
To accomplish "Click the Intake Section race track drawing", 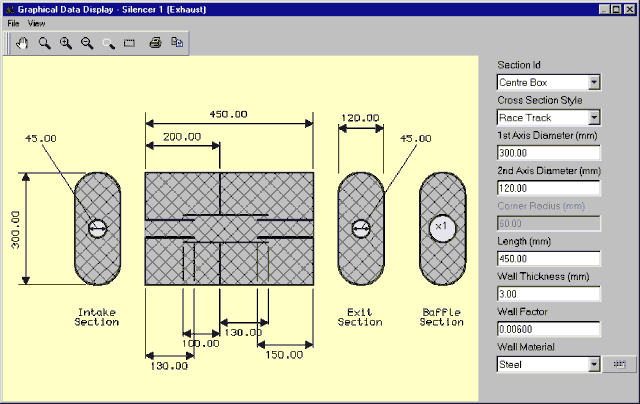I will (98, 229).
